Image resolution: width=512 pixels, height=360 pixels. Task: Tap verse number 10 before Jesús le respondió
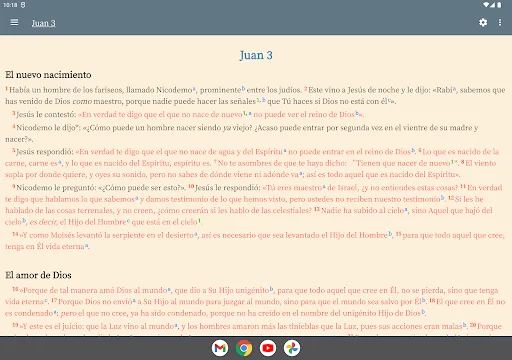coord(191,187)
